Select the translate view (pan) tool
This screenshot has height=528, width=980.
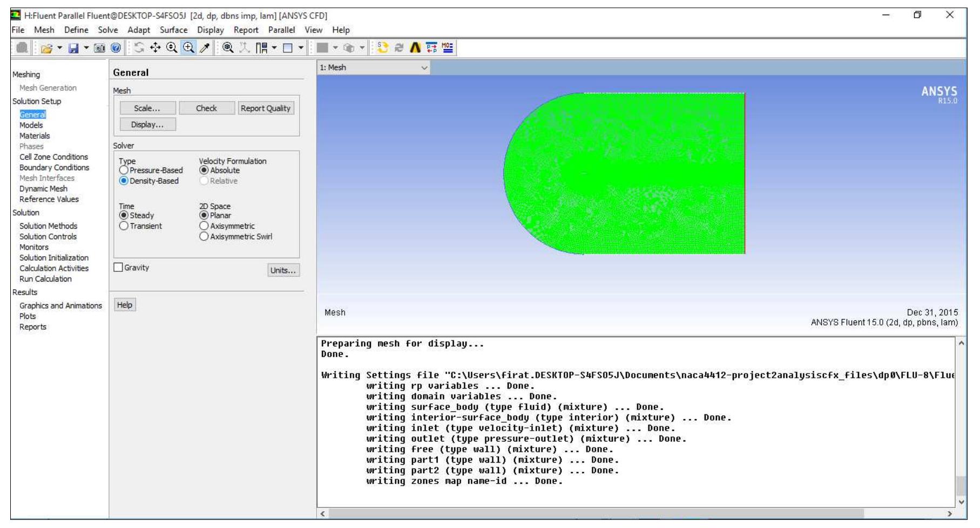[x=156, y=48]
